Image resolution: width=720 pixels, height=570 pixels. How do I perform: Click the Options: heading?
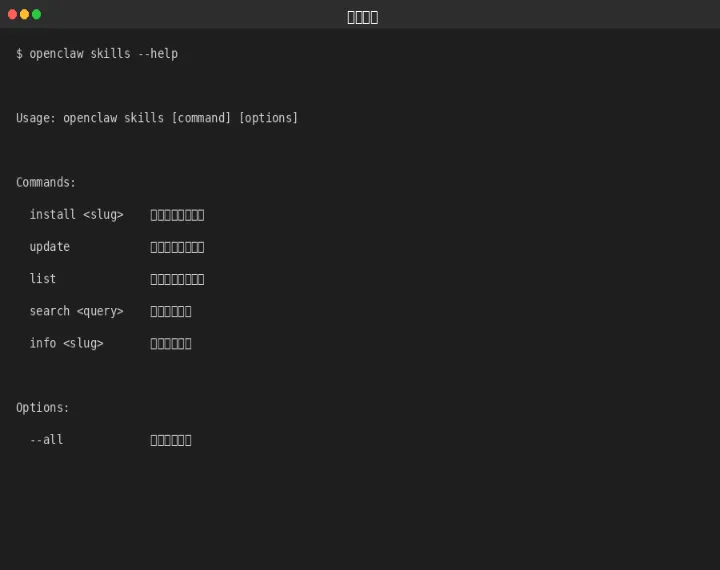point(43,408)
